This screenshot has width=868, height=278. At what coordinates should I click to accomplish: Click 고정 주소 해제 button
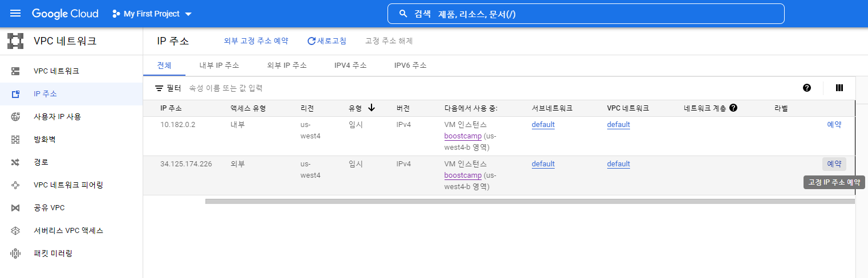389,41
